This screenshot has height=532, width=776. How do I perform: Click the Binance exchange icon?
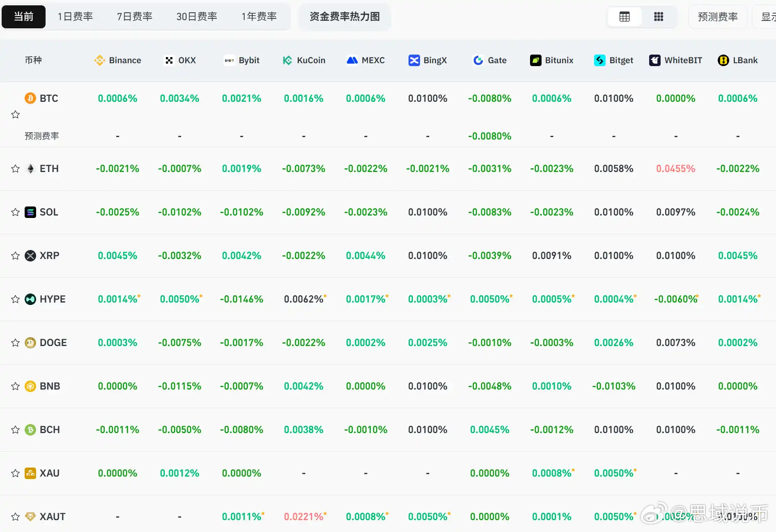[x=99, y=60]
